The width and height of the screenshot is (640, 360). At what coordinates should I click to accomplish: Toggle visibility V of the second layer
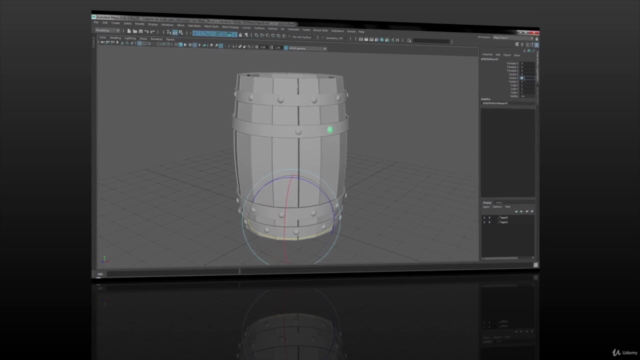pos(484,222)
